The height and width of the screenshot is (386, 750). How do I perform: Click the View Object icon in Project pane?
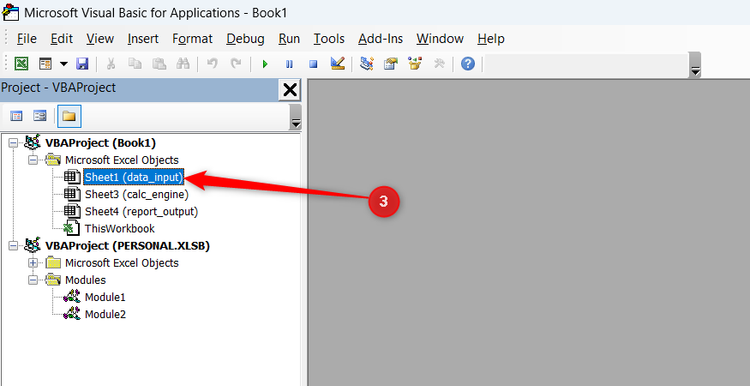click(x=40, y=116)
